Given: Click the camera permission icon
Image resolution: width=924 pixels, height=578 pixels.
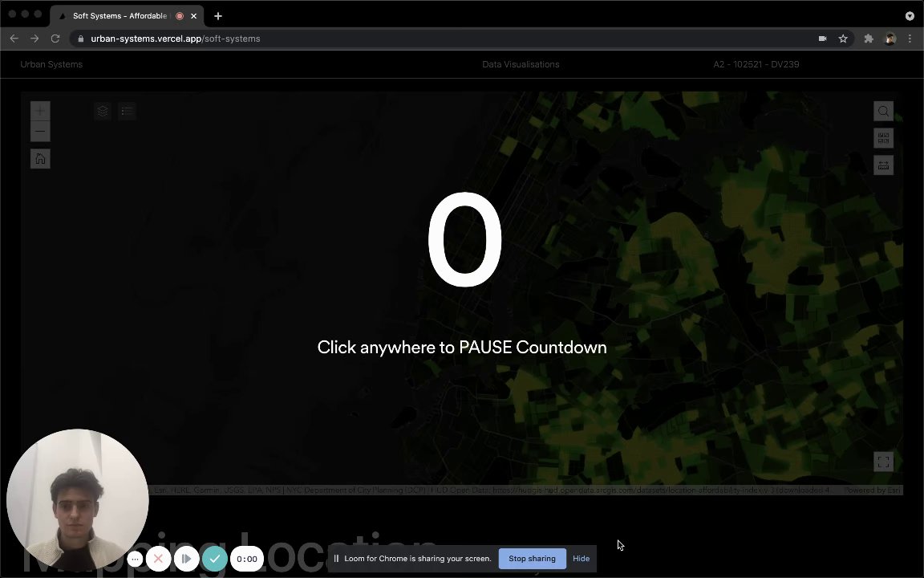Looking at the screenshot, I should [x=823, y=39].
